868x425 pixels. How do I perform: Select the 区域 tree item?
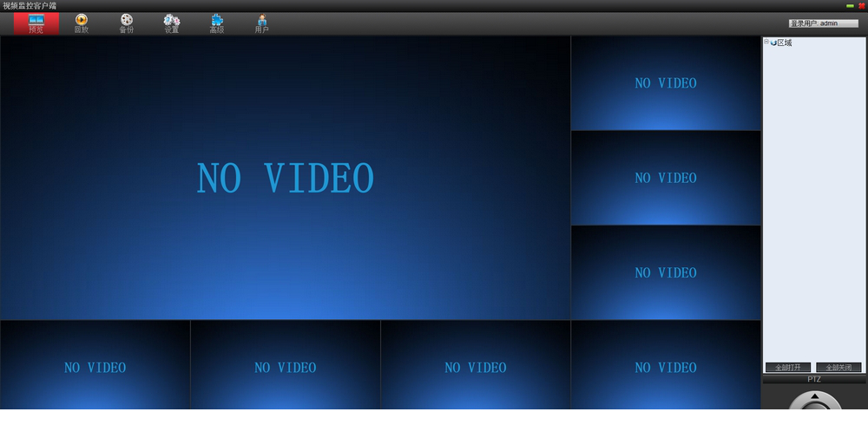(x=785, y=42)
